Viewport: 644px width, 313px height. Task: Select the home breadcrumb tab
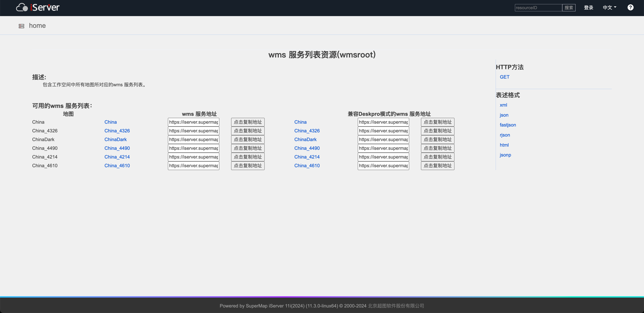37,25
